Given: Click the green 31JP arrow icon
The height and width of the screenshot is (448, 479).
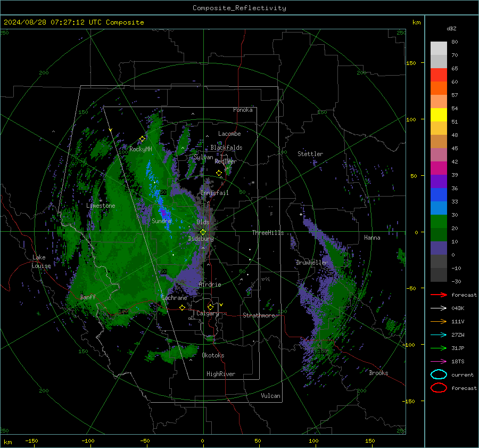Looking at the screenshot, I should [x=439, y=348].
